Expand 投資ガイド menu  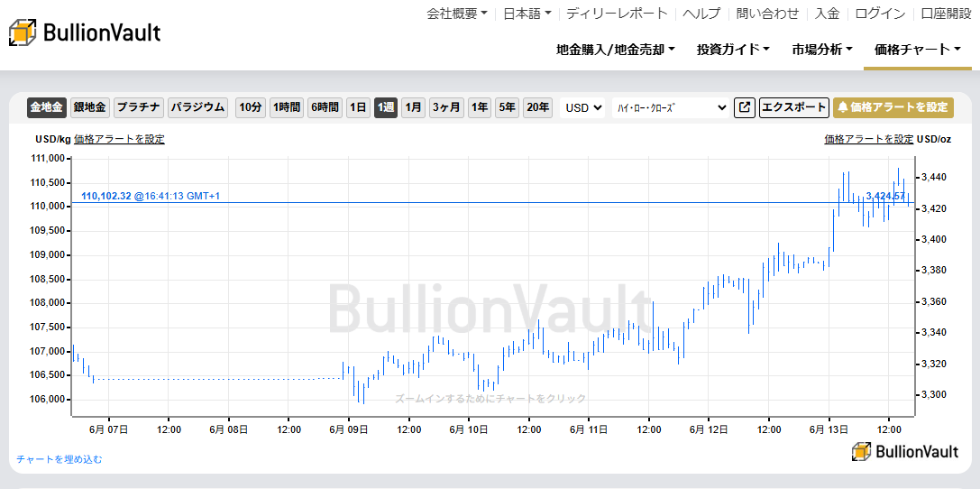(733, 50)
